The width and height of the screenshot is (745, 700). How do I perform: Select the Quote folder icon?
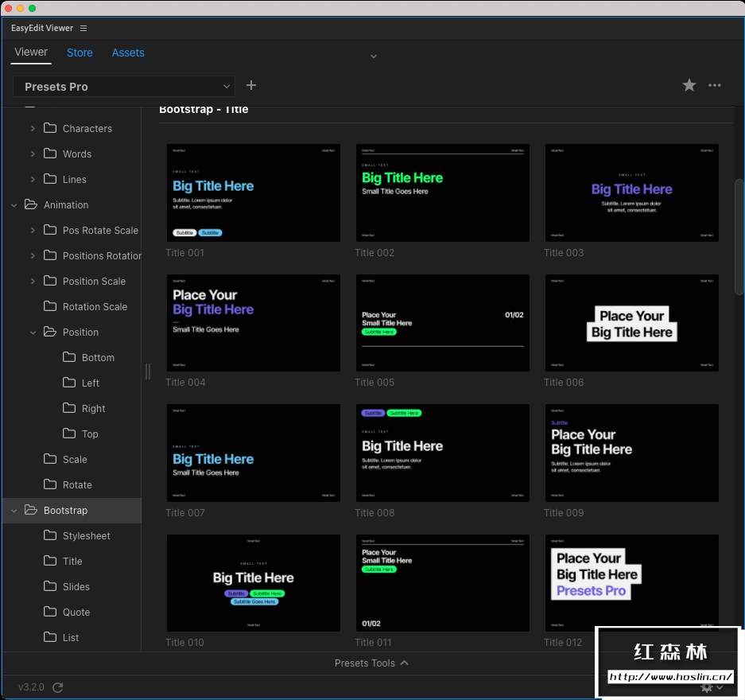pyautogui.click(x=50, y=612)
